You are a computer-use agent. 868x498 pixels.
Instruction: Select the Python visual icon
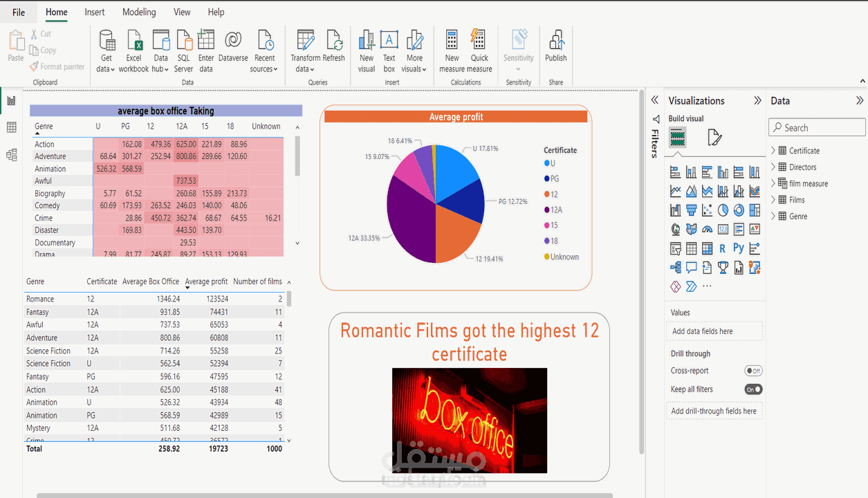[x=739, y=248]
